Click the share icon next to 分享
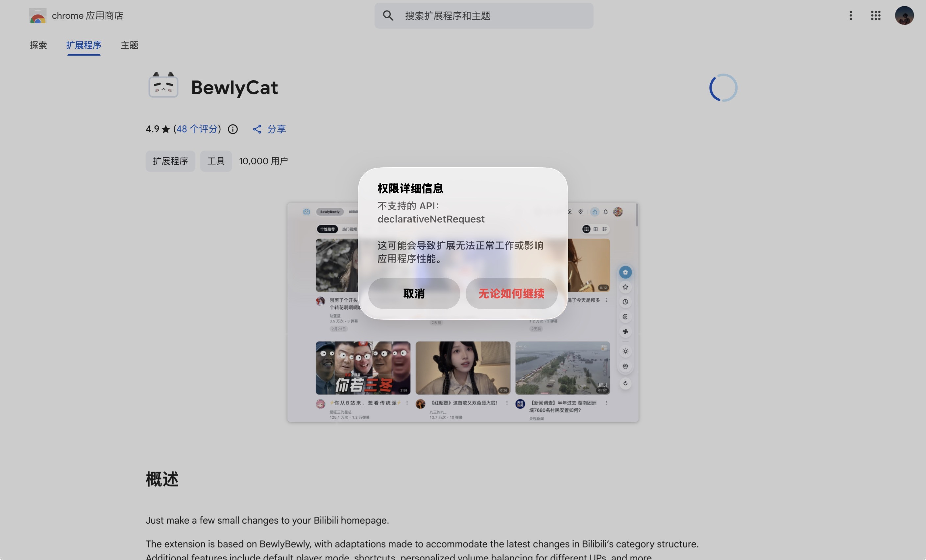 pos(257,129)
